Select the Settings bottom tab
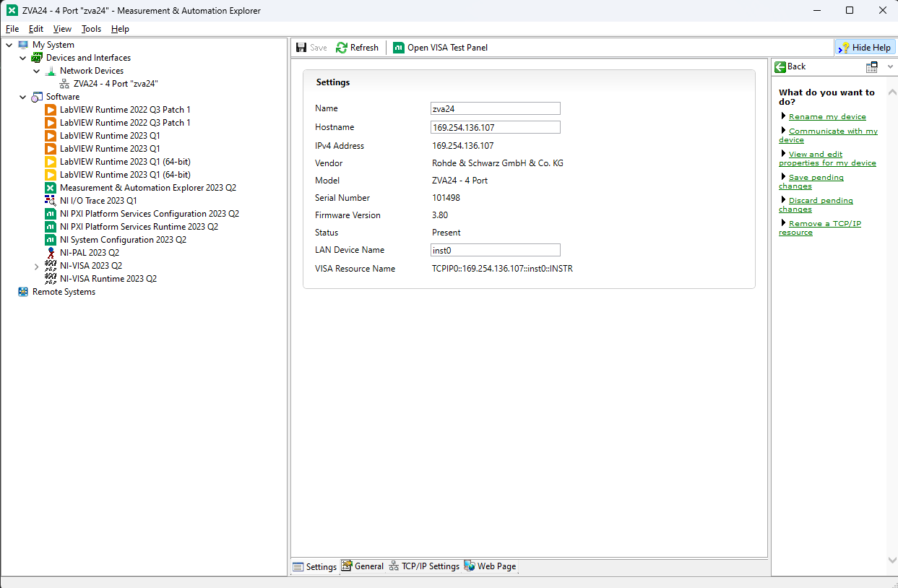This screenshot has height=588, width=898. pyautogui.click(x=315, y=567)
